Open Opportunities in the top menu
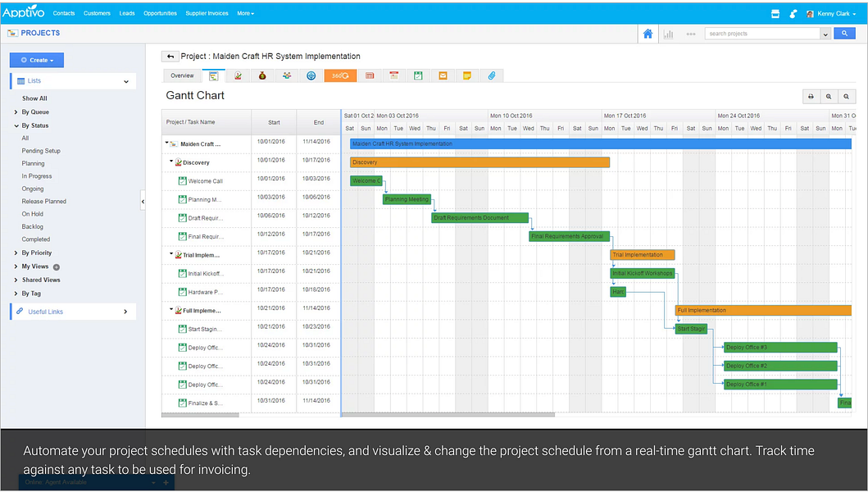The image size is (868, 492). 160,13
